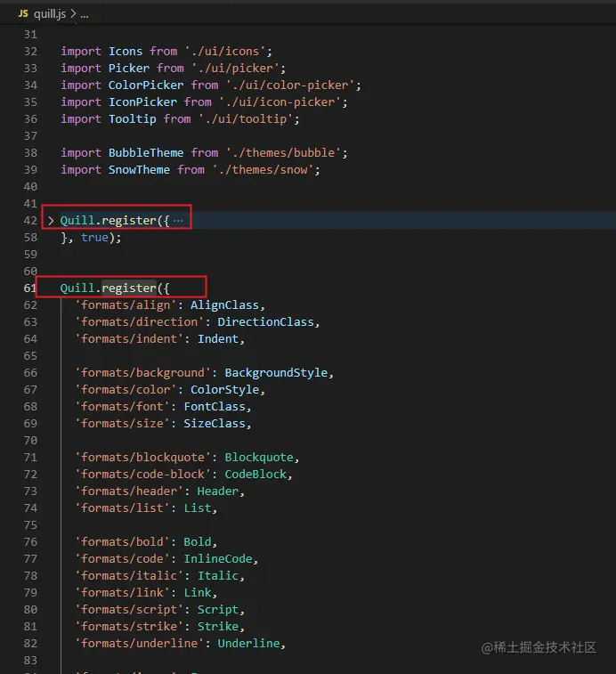Click 'ColorStyle' value
The width and height of the screenshot is (616, 674).
pos(225,389)
